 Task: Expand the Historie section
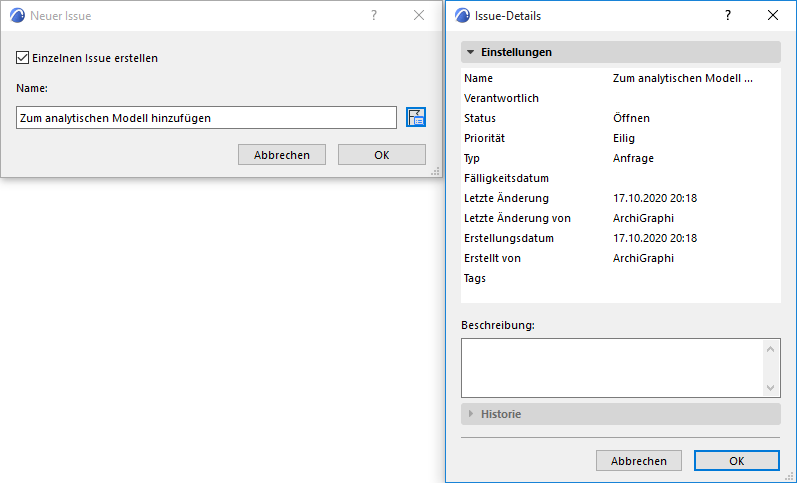click(470, 414)
